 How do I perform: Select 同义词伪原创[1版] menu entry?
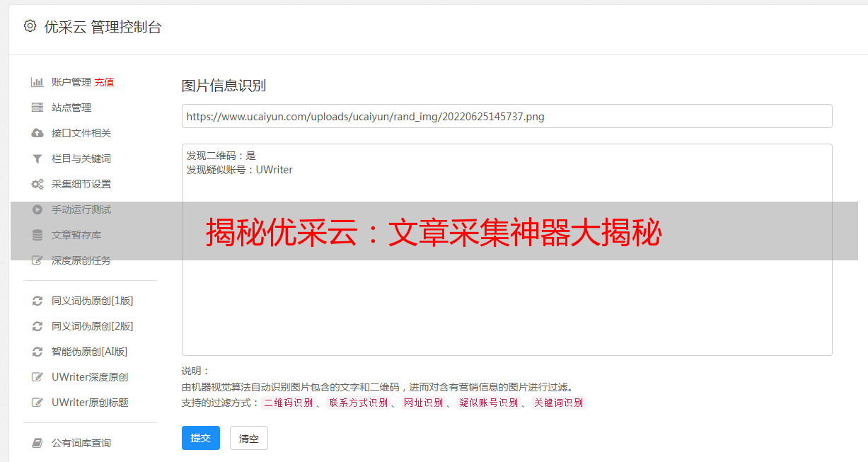click(x=93, y=301)
